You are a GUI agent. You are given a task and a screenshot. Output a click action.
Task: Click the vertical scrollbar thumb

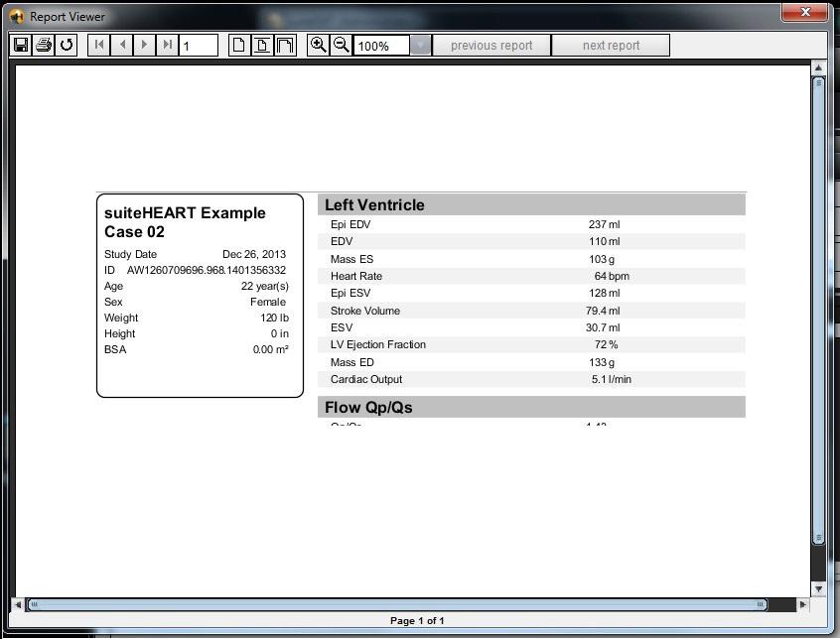(818, 311)
